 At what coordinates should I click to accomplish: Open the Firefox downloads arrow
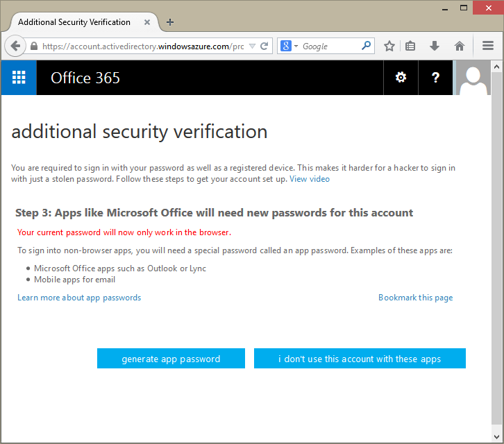coord(435,46)
